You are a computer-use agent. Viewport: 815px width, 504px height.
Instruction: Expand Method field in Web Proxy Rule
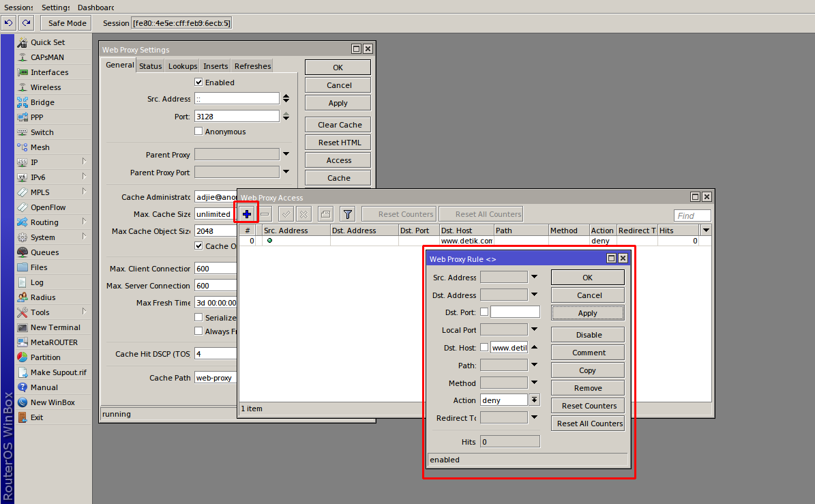[x=534, y=383]
